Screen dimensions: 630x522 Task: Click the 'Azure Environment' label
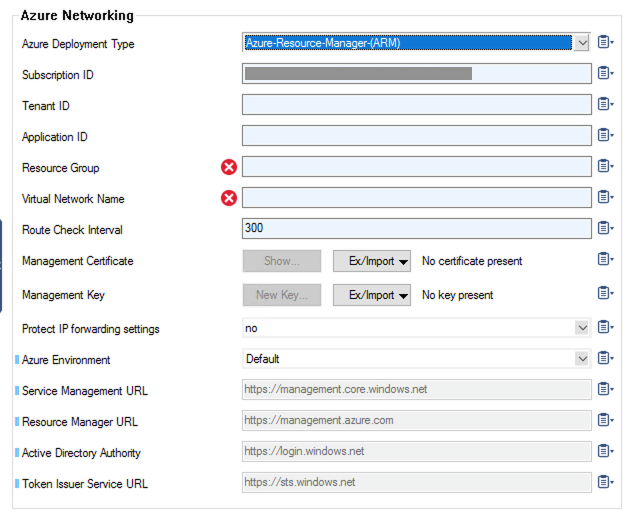66,360
